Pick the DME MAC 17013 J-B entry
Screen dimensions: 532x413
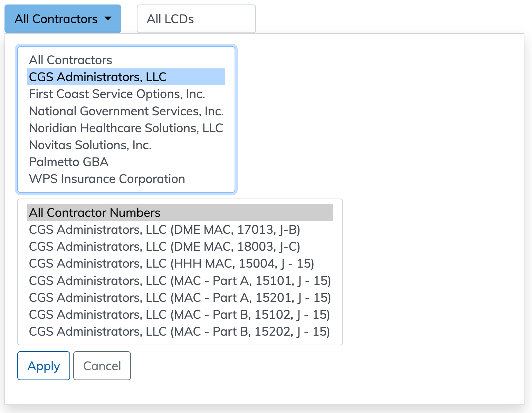coord(164,230)
